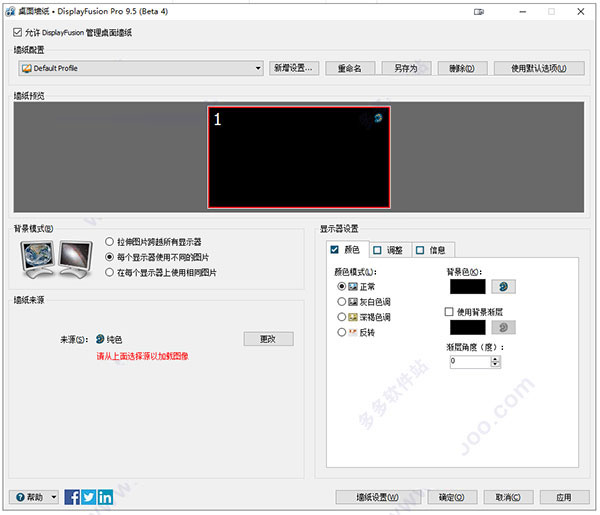Click the sepia color mode icon
This screenshot has height=515, width=600.
pyautogui.click(x=353, y=317)
